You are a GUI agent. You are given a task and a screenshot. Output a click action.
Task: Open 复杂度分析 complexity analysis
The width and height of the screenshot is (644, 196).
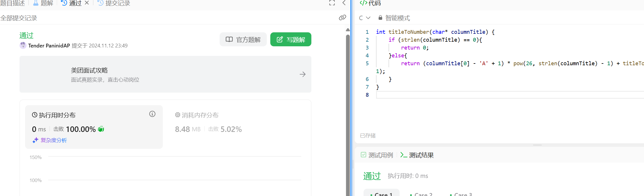pos(50,140)
